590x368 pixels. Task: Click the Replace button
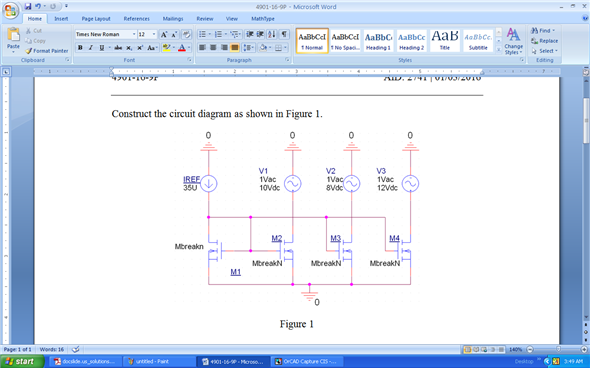click(545, 41)
